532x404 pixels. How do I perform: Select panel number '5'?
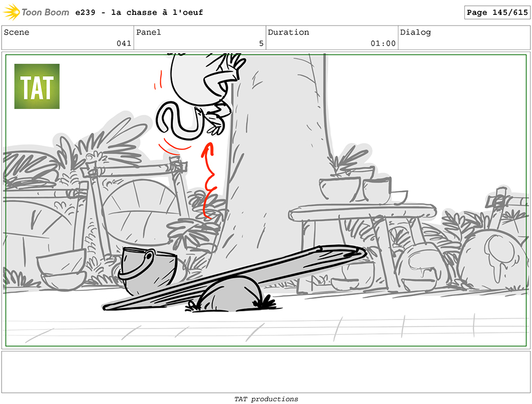[x=261, y=44]
